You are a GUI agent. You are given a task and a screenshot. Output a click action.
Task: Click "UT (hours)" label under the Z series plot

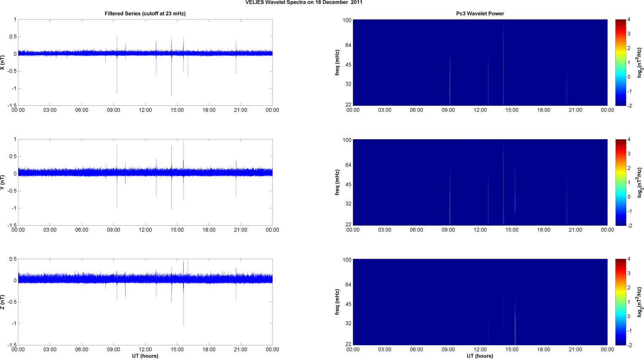tap(145, 356)
